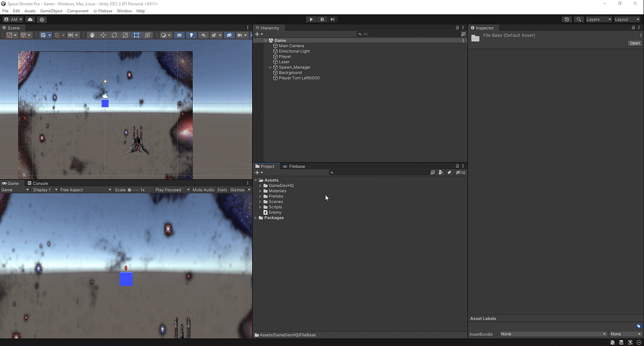Toggle Scene hidden objects visibility eye

coord(229,35)
